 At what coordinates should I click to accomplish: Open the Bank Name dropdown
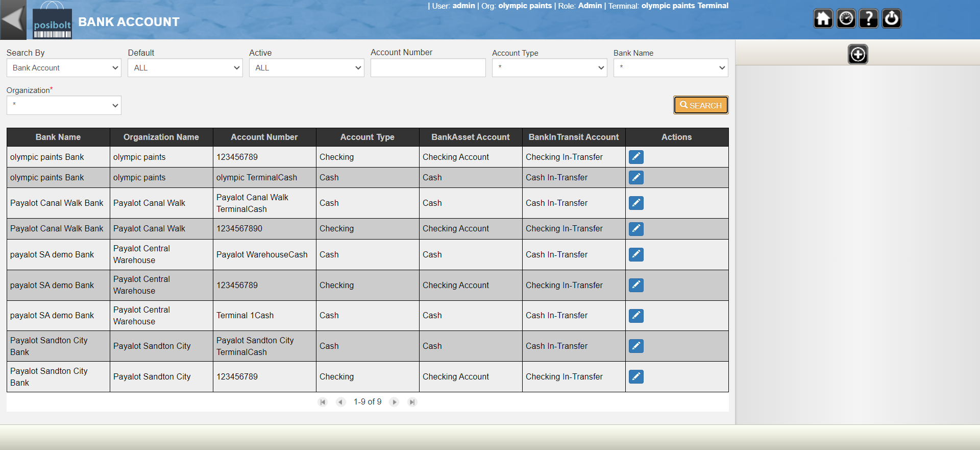click(x=671, y=68)
